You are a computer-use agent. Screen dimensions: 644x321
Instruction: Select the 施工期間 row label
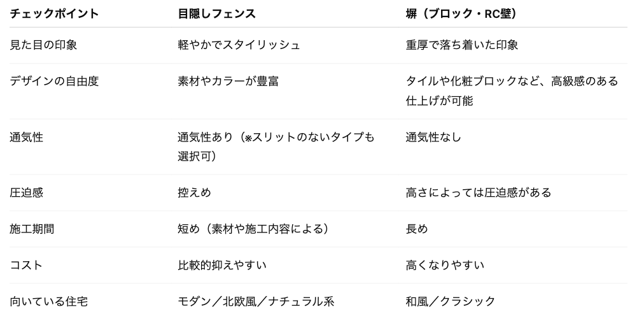(x=32, y=229)
